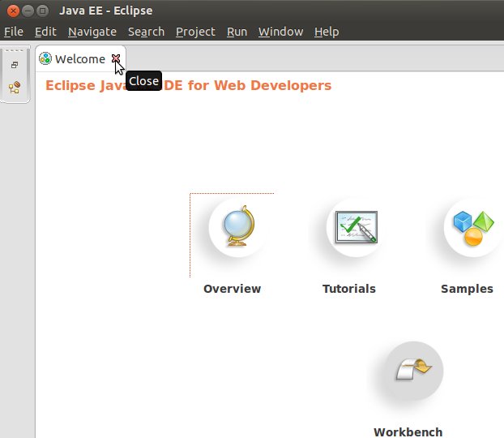Select the Welcome tab
Viewport: 504px width, 438px height.
point(80,59)
